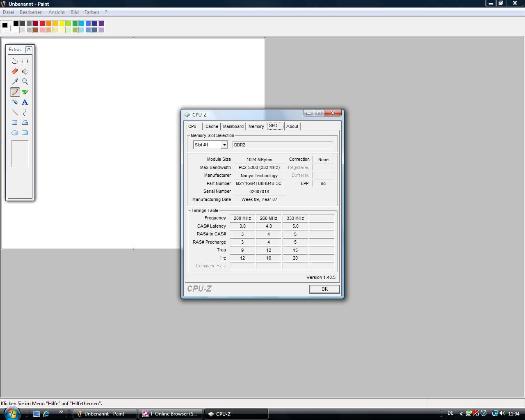The image size is (525, 420).
Task: Click the network connection tray icon
Action: [495, 413]
